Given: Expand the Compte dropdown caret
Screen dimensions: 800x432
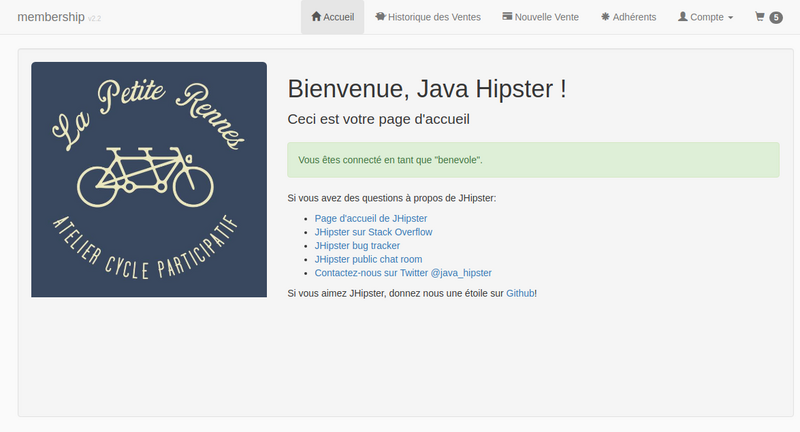Looking at the screenshot, I should (x=730, y=18).
